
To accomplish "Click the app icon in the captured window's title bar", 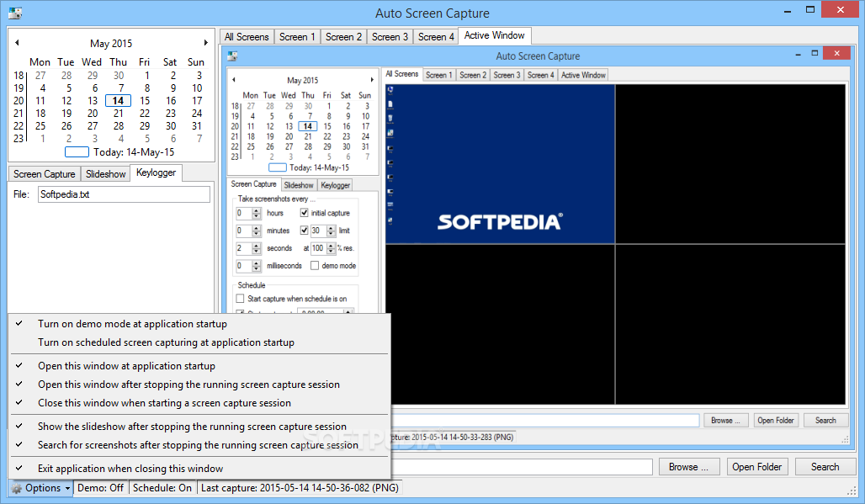I will [x=232, y=56].
